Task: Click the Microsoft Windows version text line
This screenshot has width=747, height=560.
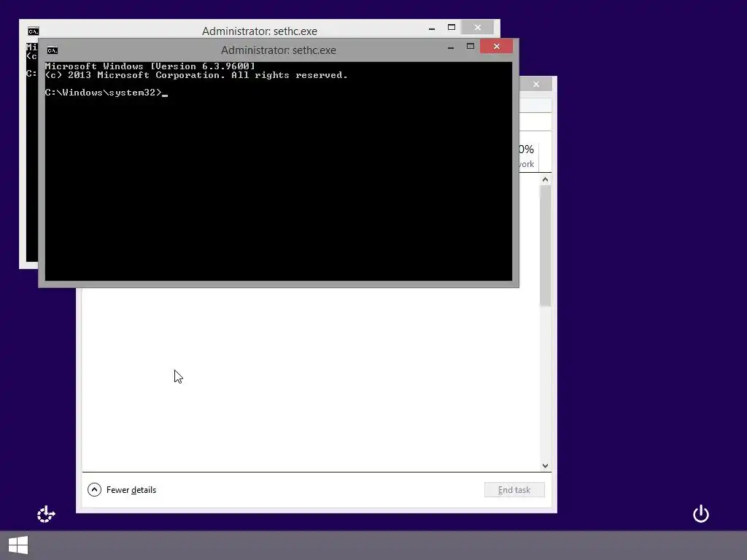Action: click(x=150, y=66)
